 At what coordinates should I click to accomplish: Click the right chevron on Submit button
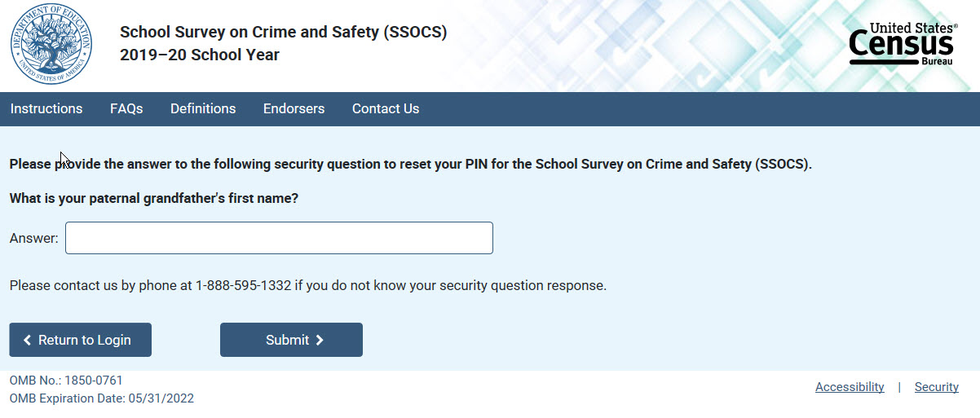(320, 341)
